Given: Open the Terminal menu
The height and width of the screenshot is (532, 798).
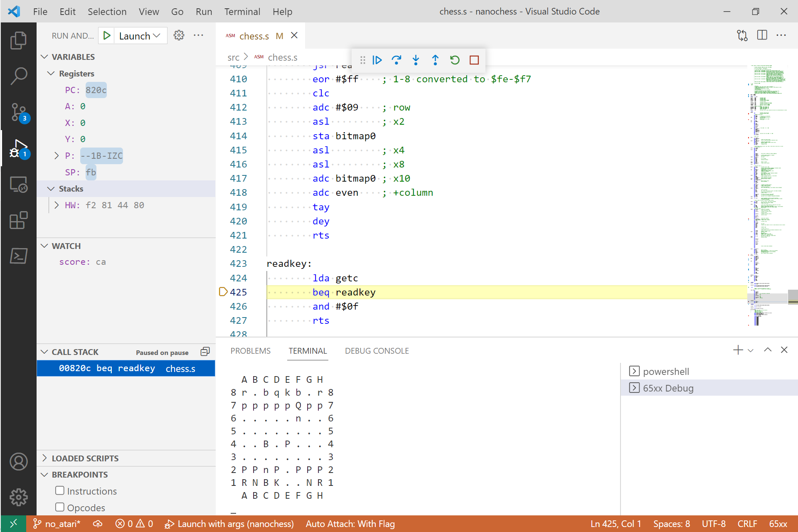Looking at the screenshot, I should coord(242,12).
